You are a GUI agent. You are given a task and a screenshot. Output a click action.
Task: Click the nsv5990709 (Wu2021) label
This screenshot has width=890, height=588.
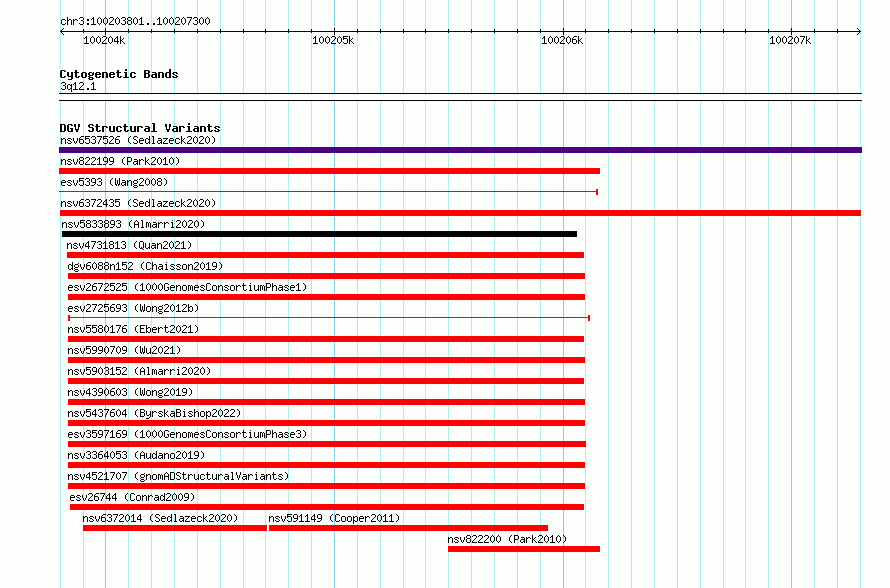pyautogui.click(x=124, y=350)
